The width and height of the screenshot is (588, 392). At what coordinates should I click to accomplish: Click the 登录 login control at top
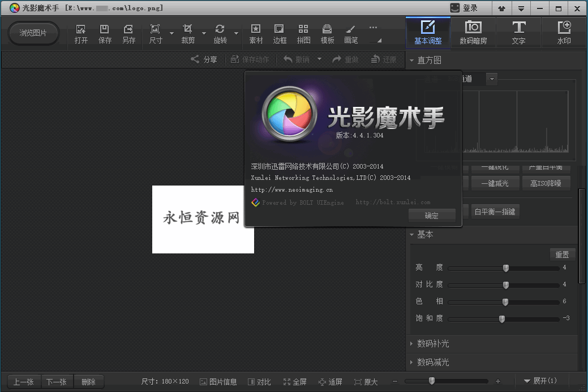coord(464,7)
